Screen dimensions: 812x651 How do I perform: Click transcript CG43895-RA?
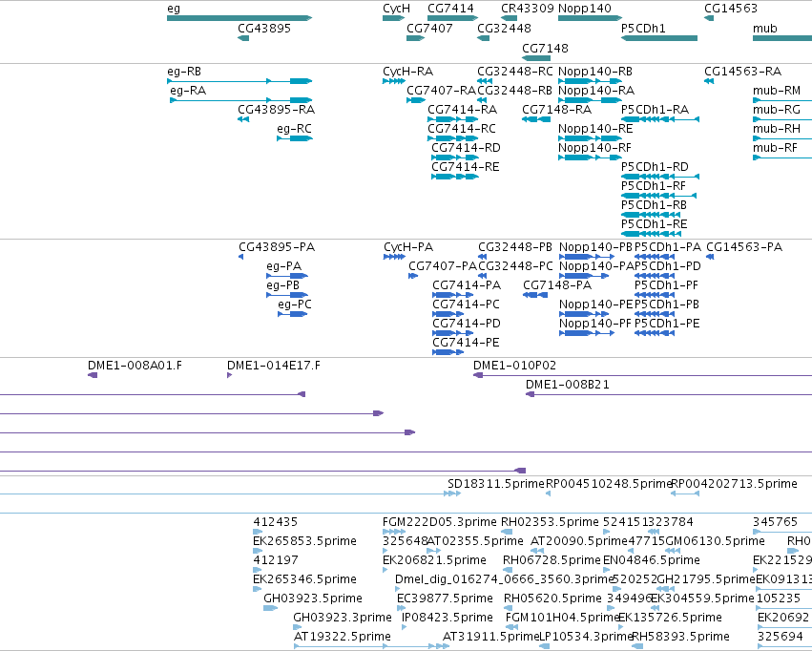[243, 119]
